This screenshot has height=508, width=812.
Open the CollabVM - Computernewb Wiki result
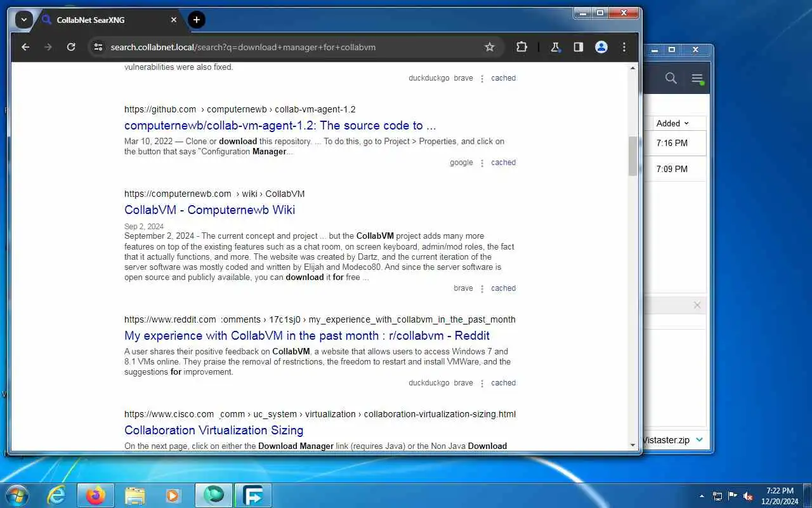(209, 210)
